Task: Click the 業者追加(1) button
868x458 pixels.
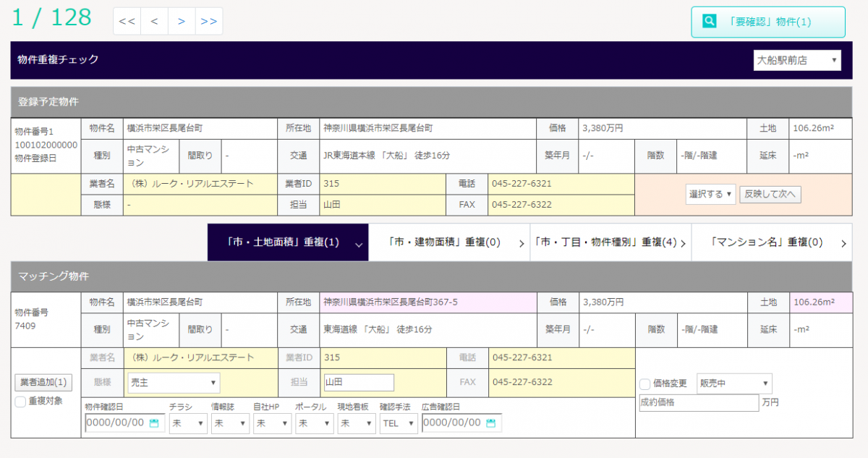Action: pos(43,382)
